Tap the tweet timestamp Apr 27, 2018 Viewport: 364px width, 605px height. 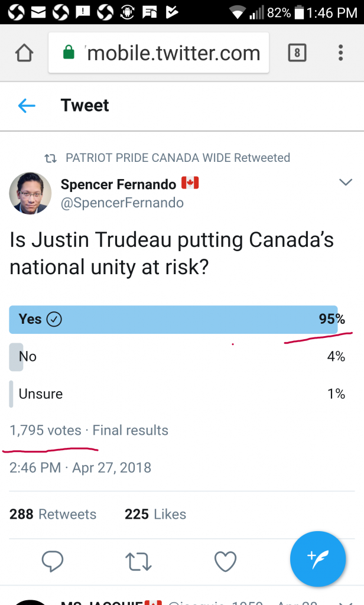coord(80,468)
